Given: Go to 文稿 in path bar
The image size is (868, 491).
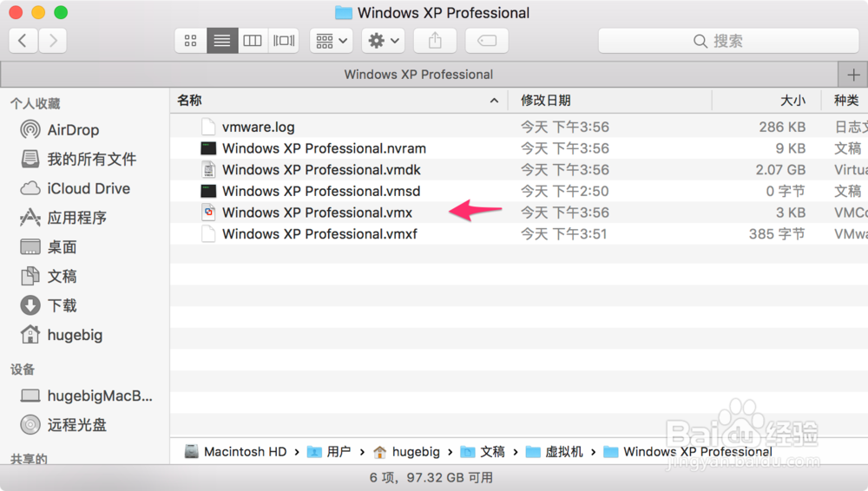Looking at the screenshot, I should [483, 452].
